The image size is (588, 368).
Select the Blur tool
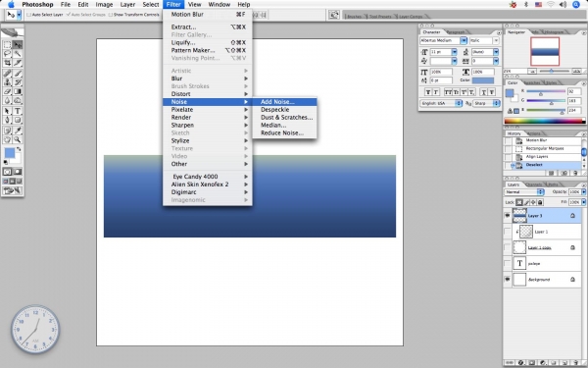7,100
